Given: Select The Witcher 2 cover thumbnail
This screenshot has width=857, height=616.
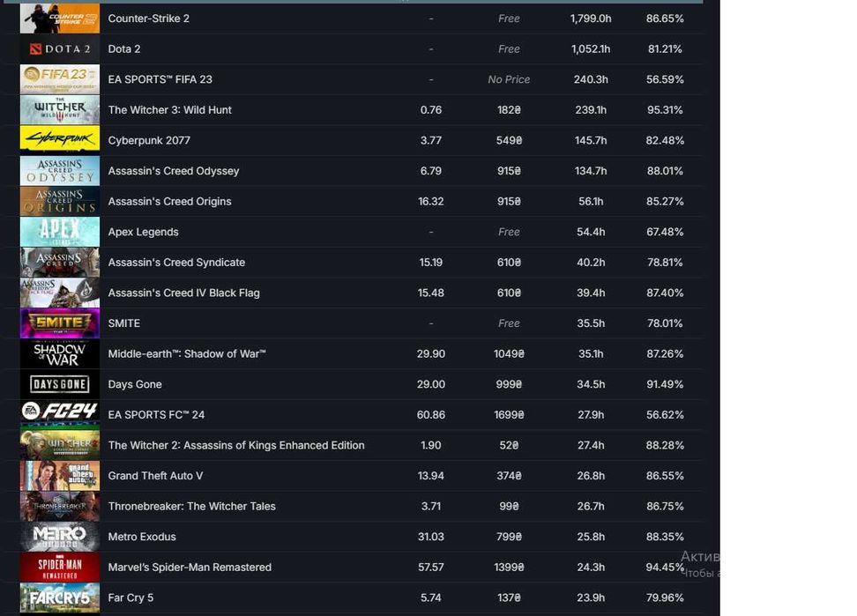Looking at the screenshot, I should click(x=60, y=446).
